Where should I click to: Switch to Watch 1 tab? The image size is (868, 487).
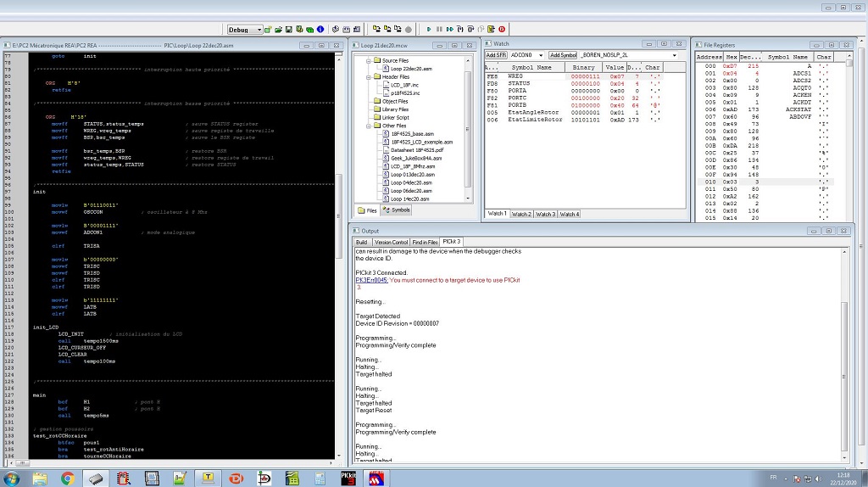click(x=497, y=214)
